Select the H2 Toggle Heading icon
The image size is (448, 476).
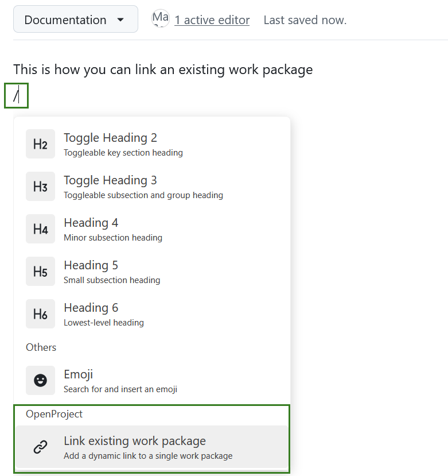(40, 144)
